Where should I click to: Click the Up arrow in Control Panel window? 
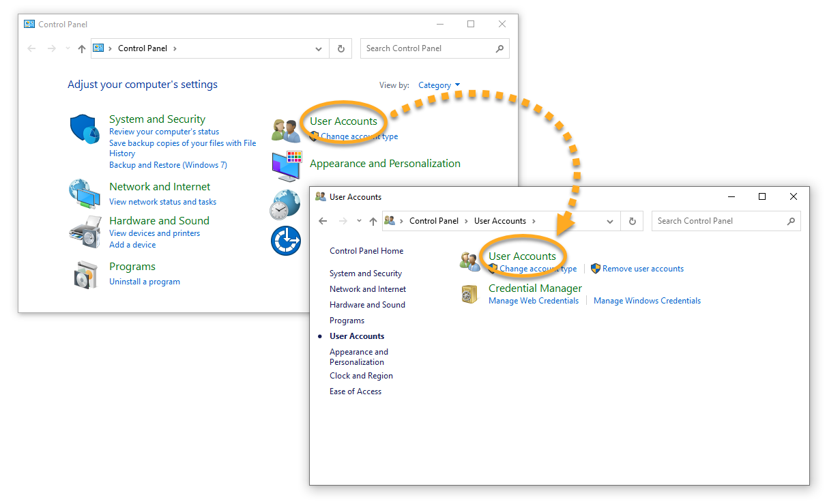point(82,48)
